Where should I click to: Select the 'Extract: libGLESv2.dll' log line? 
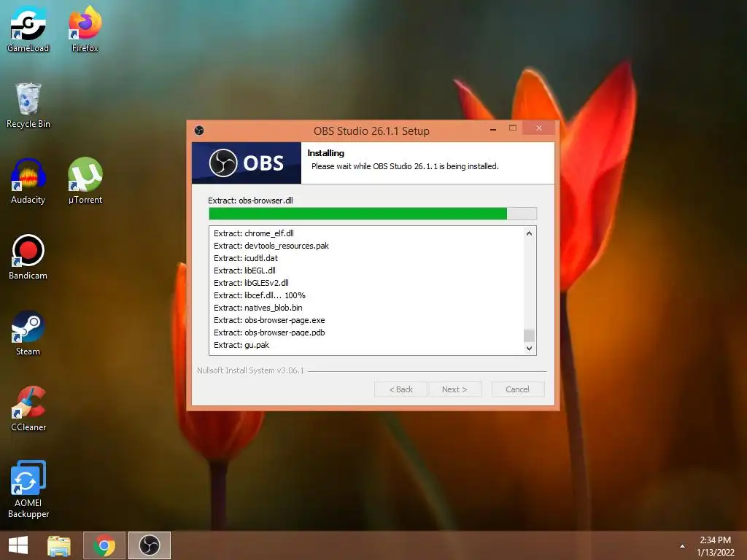(251, 283)
